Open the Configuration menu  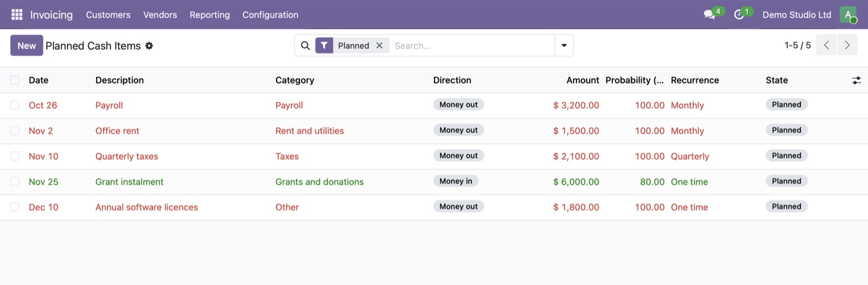(270, 14)
